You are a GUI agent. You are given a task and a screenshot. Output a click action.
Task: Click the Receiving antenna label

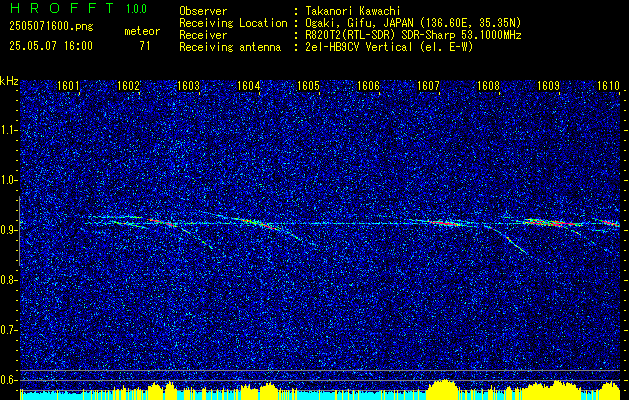click(x=230, y=47)
